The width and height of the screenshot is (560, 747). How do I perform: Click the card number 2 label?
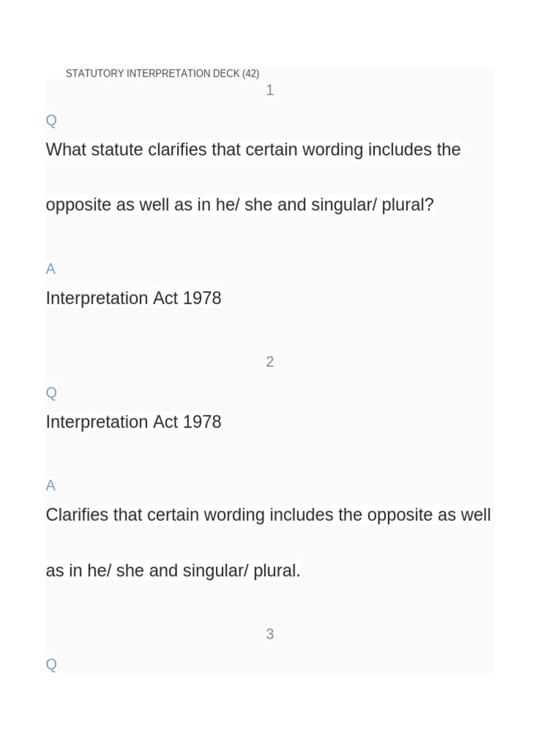270,362
